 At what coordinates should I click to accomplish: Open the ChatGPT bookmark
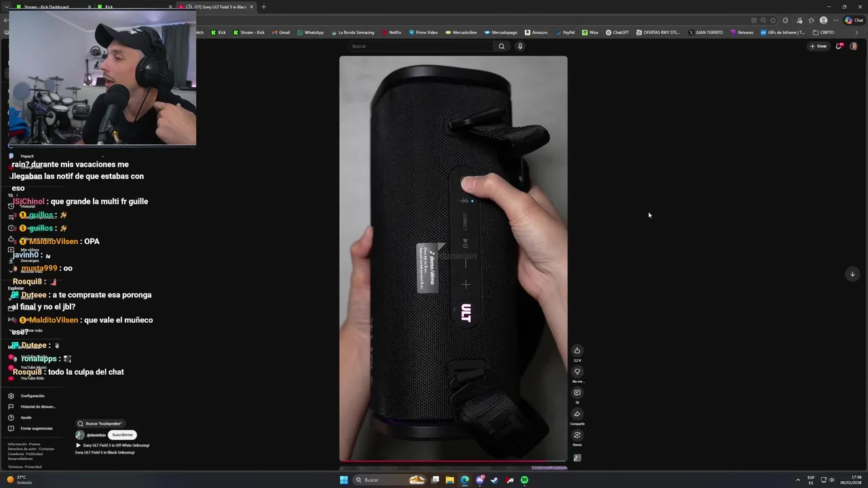click(617, 33)
